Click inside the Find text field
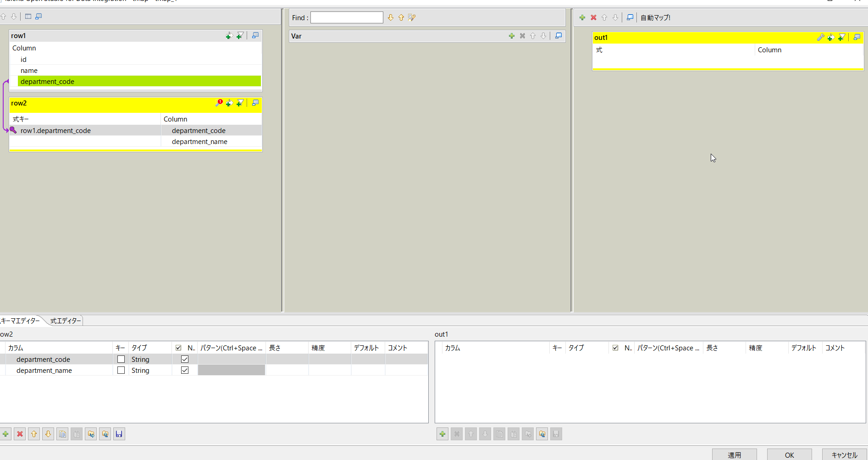The width and height of the screenshot is (868, 460). (347, 17)
